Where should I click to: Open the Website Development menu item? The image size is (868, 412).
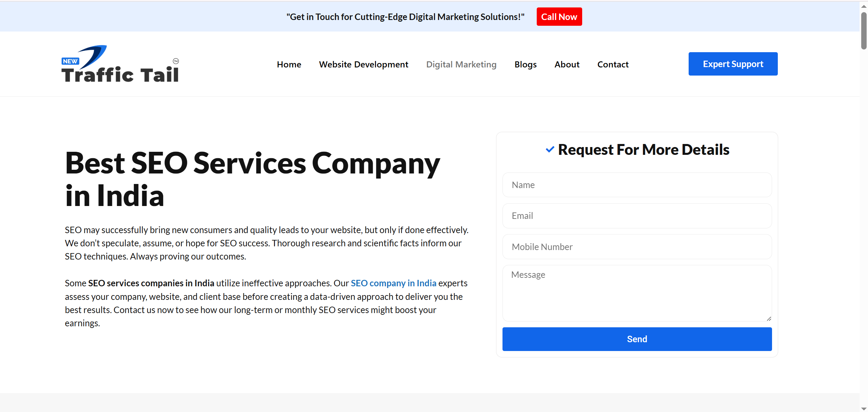pyautogui.click(x=363, y=64)
